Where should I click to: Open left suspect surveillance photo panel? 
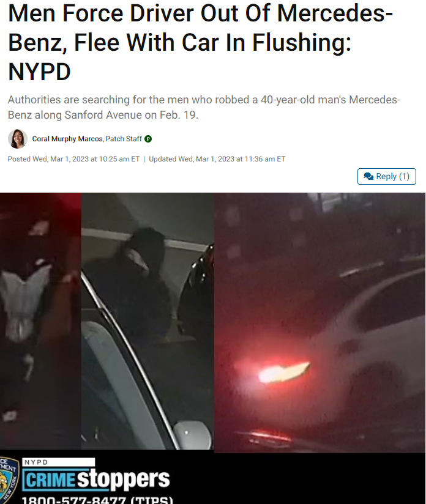tap(40, 321)
